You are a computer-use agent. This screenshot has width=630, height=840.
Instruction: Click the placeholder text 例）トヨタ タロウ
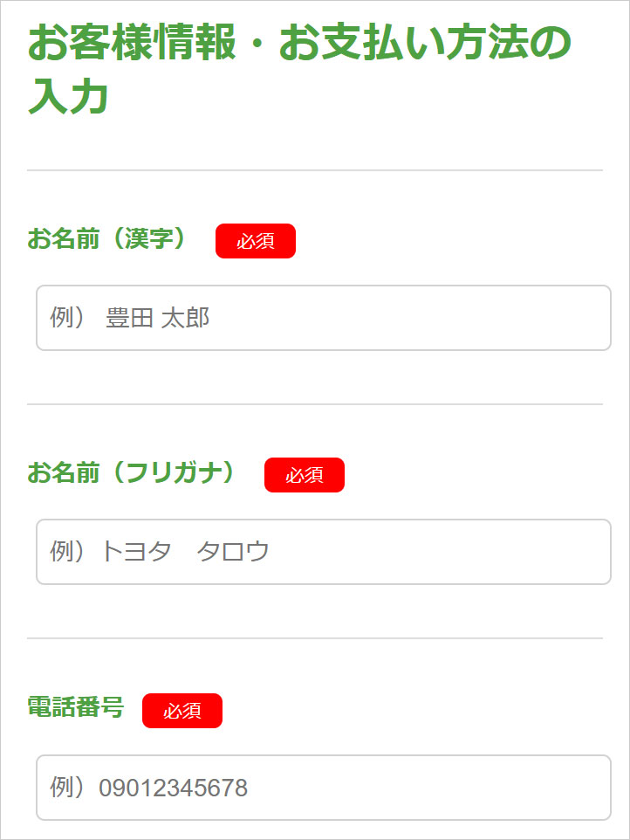coord(160,552)
